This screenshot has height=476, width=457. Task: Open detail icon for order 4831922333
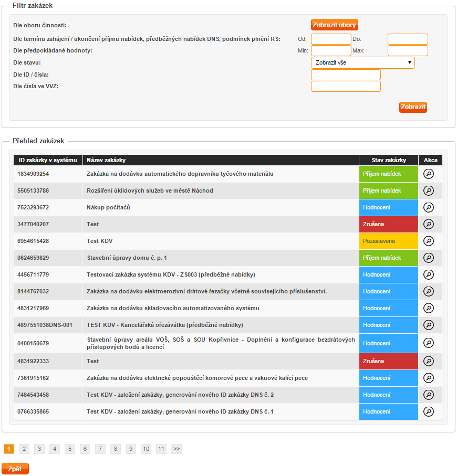click(x=429, y=361)
